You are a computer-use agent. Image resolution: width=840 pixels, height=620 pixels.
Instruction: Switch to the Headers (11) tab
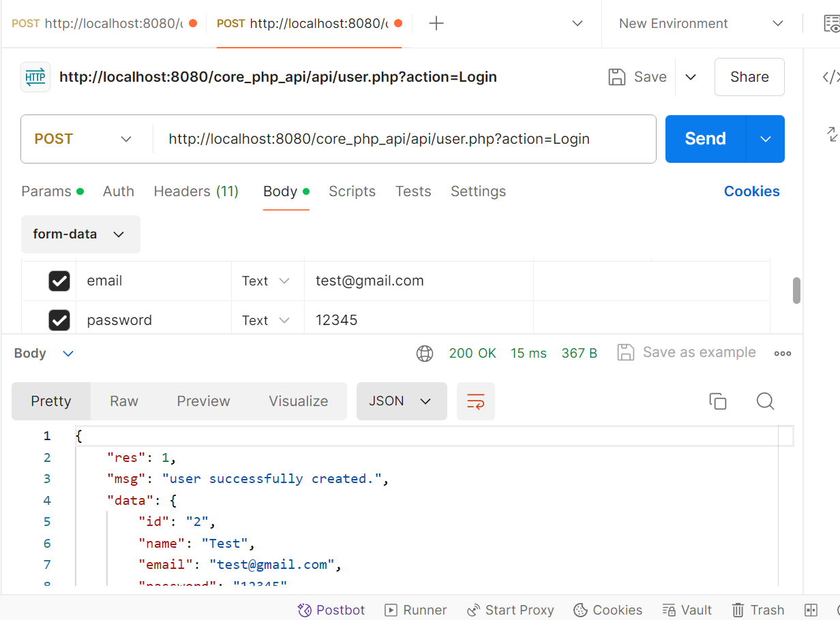tap(196, 191)
